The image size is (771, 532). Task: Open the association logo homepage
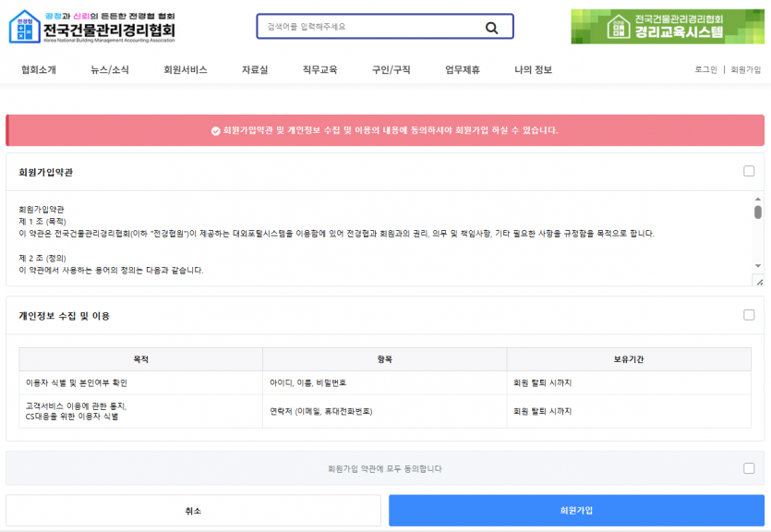92,27
